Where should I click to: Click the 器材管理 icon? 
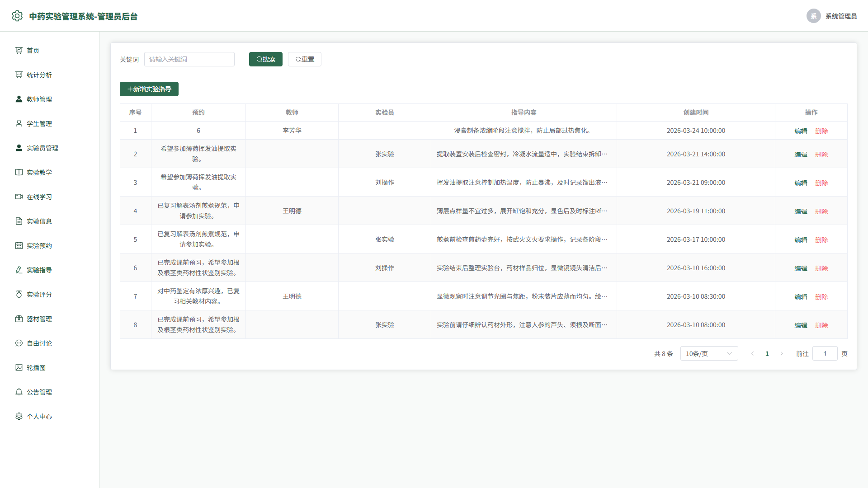click(x=19, y=319)
